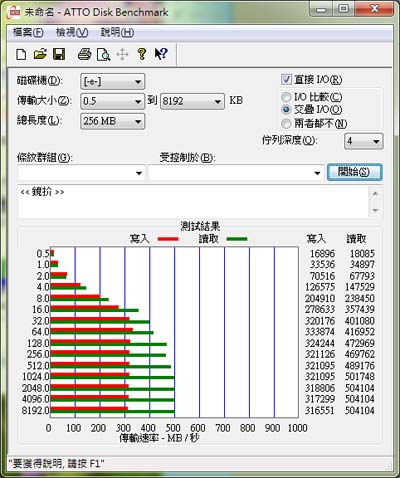The width and height of the screenshot is (400, 478).
Task: Select the 兩者都不 radio button
Action: 286,124
